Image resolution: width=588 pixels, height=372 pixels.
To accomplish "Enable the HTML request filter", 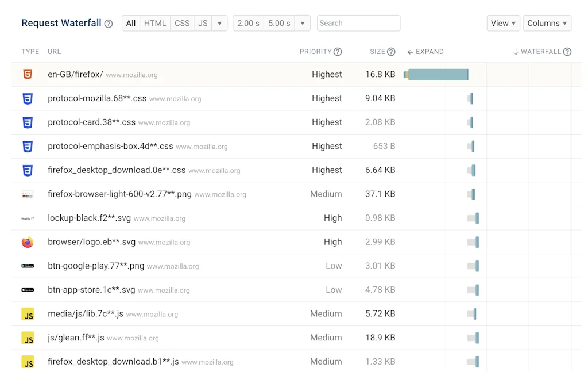I will point(155,23).
